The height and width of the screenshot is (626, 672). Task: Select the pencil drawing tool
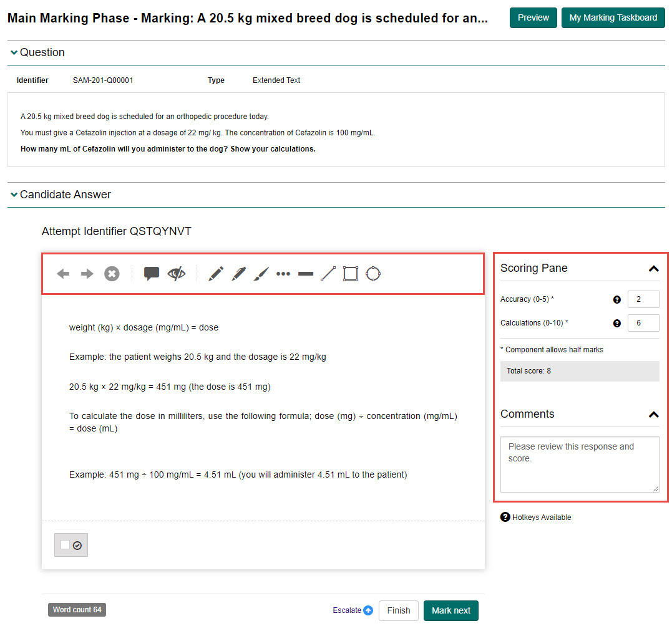[216, 274]
